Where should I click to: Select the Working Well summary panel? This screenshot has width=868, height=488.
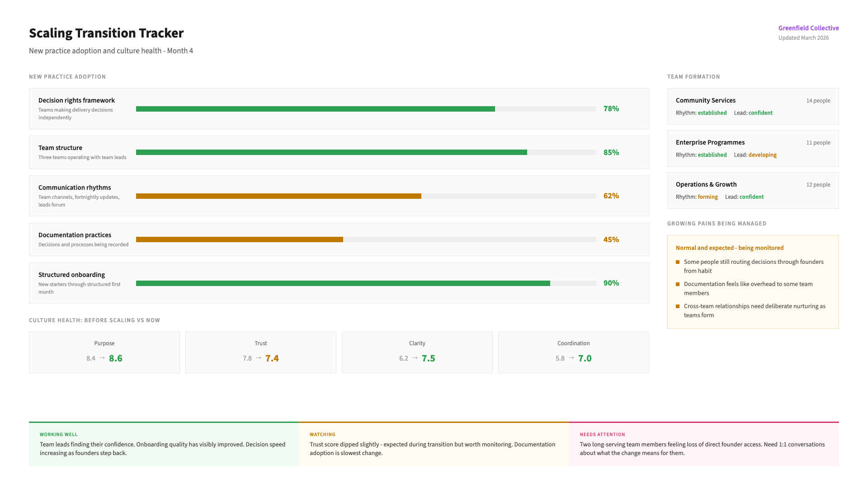[x=164, y=444]
